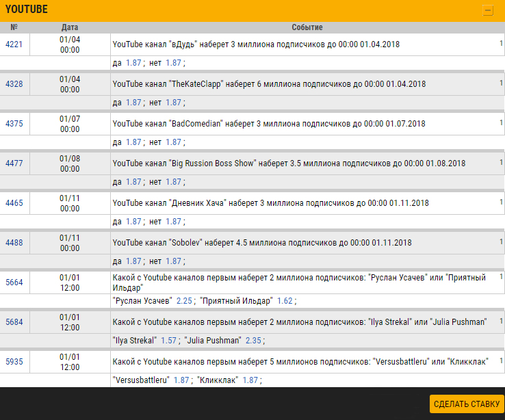Click the TheKateClapp 6 миллиона event description

pyautogui.click(x=269, y=84)
